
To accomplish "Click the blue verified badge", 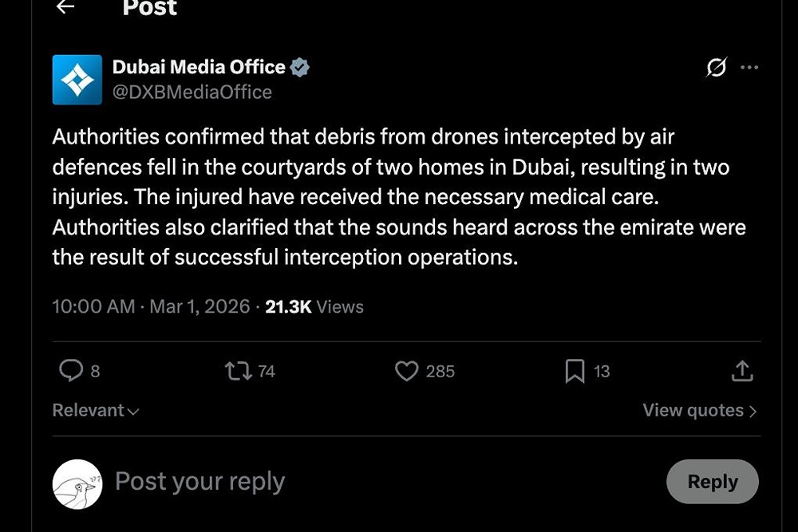I will tap(300, 68).
